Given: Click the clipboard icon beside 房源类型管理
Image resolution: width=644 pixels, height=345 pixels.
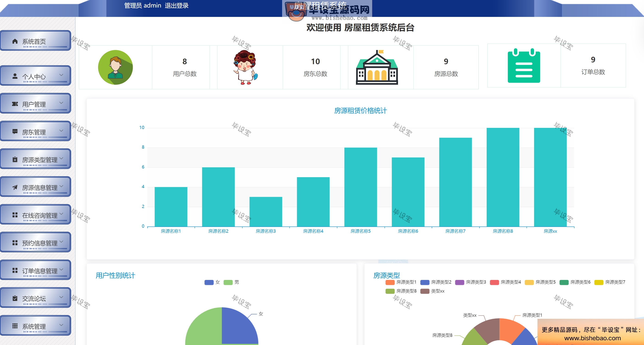Looking at the screenshot, I should (15, 159).
